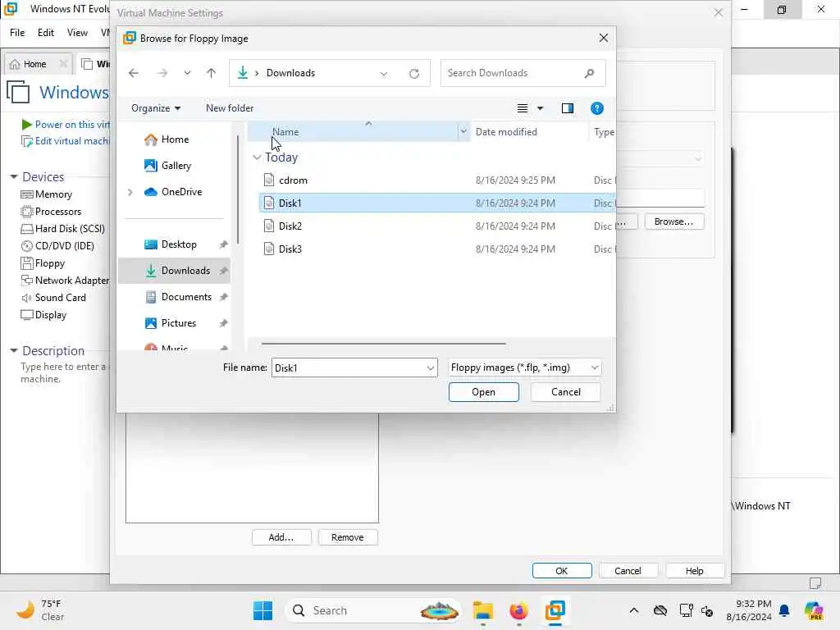This screenshot has width=840, height=630.
Task: Power on this virtual machine link
Action: pos(66,125)
